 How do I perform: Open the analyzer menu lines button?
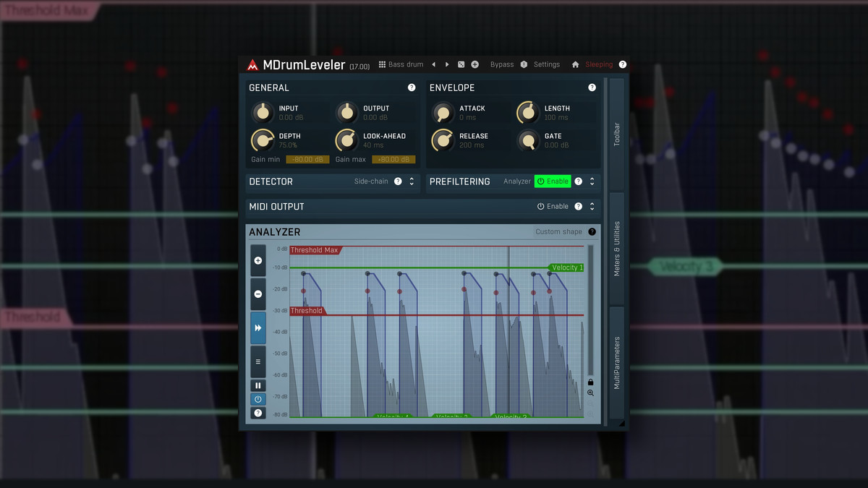258,361
